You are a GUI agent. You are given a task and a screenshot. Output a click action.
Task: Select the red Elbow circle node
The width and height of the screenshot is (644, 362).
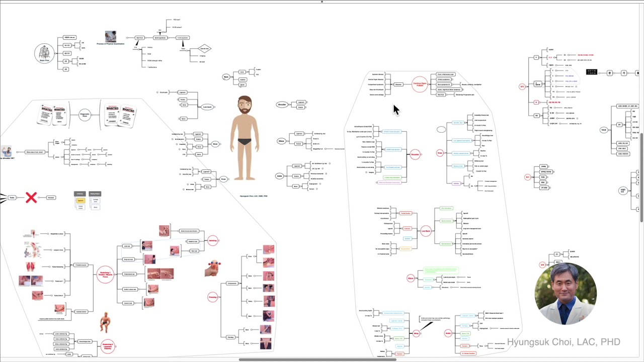tap(411, 278)
